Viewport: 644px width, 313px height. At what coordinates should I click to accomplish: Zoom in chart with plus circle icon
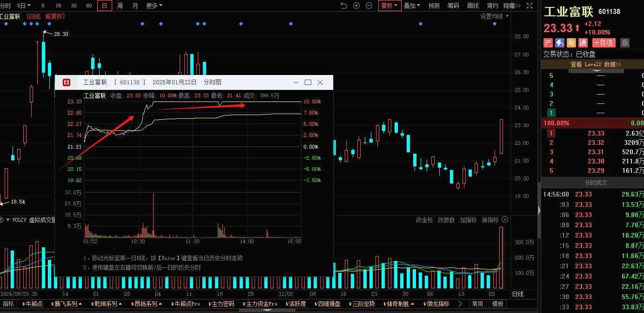pos(356,6)
